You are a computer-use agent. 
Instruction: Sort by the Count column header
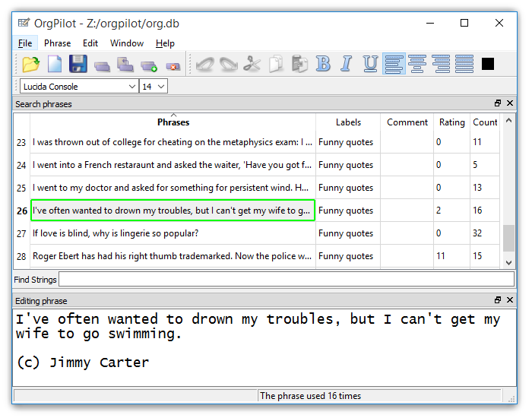[485, 122]
